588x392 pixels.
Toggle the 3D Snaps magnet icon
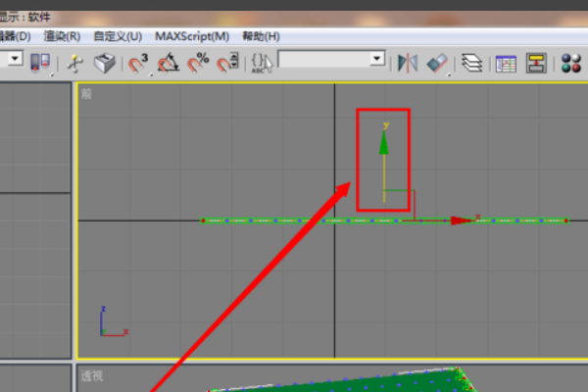coord(138,63)
